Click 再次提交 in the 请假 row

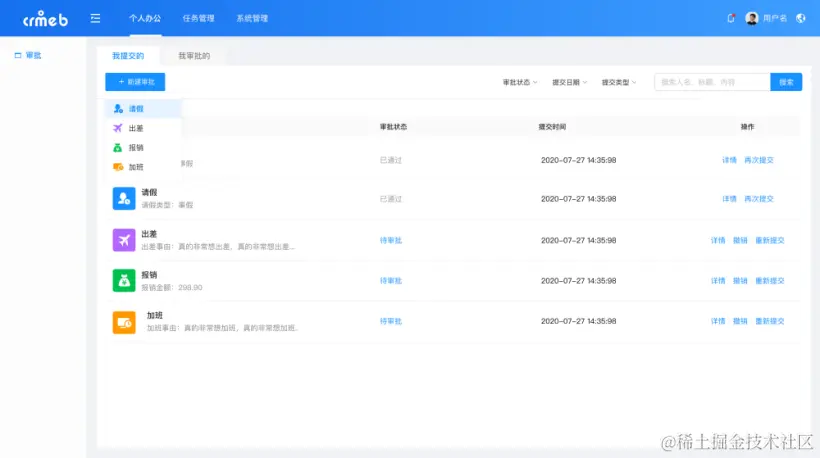[x=759, y=199]
